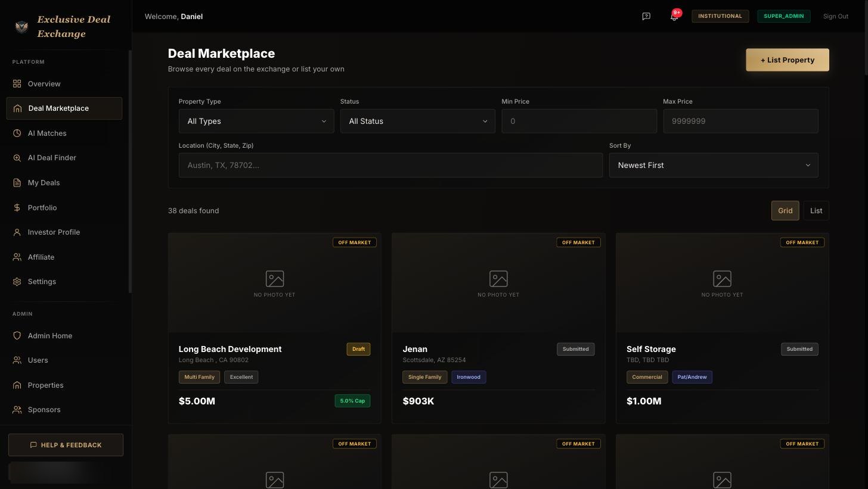This screenshot has height=489, width=868.
Task: Focus the Max Price input field
Action: tap(740, 121)
